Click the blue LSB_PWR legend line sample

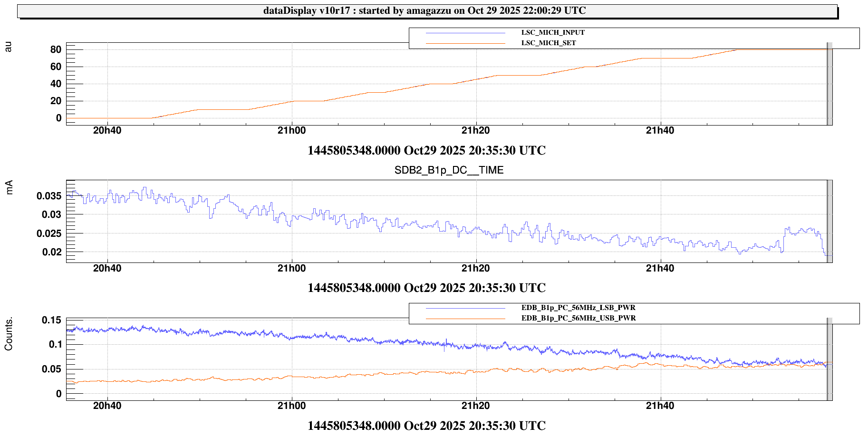pyautogui.click(x=465, y=309)
